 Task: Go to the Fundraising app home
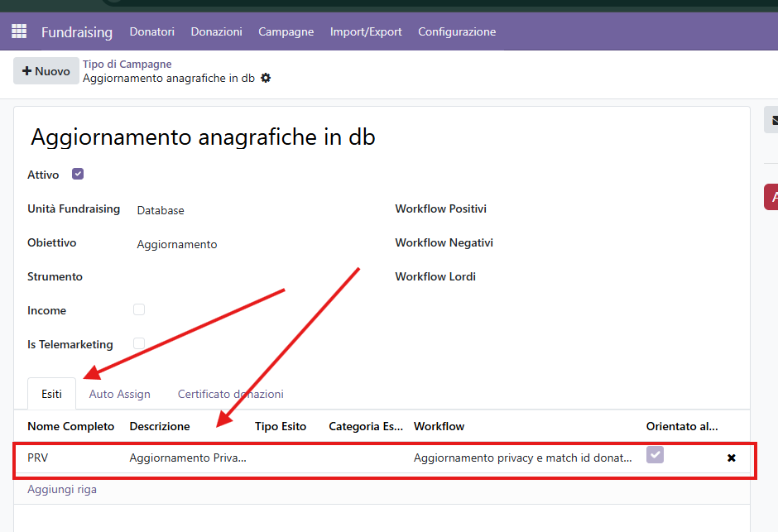77,32
